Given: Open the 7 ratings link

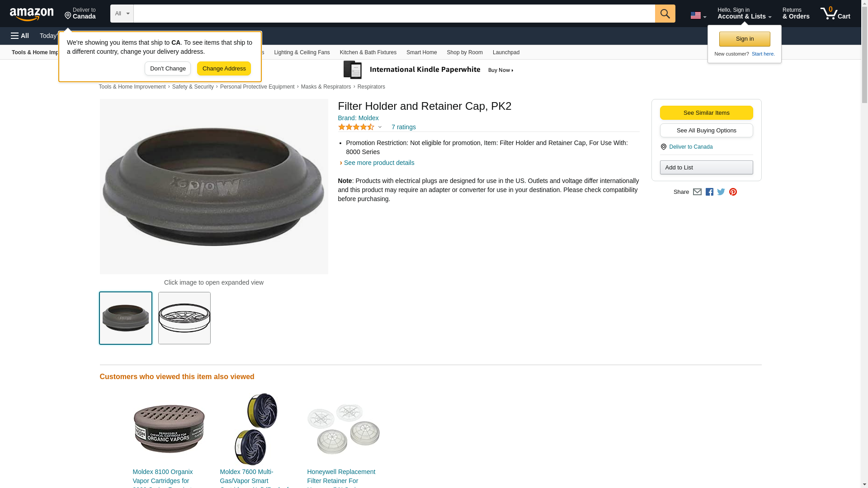Looking at the screenshot, I should (403, 127).
